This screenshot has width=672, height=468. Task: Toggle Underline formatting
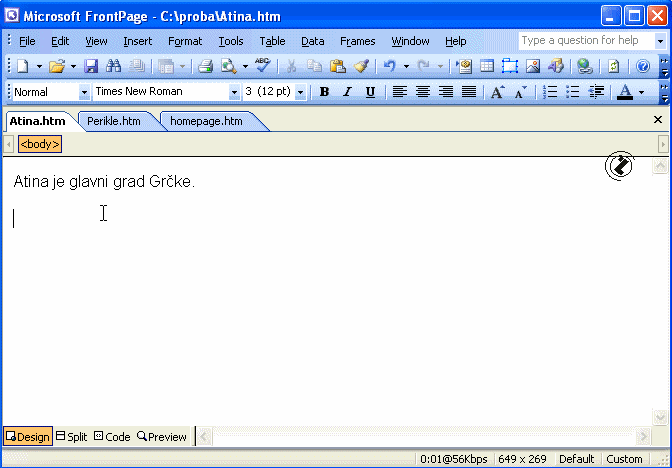click(370, 92)
